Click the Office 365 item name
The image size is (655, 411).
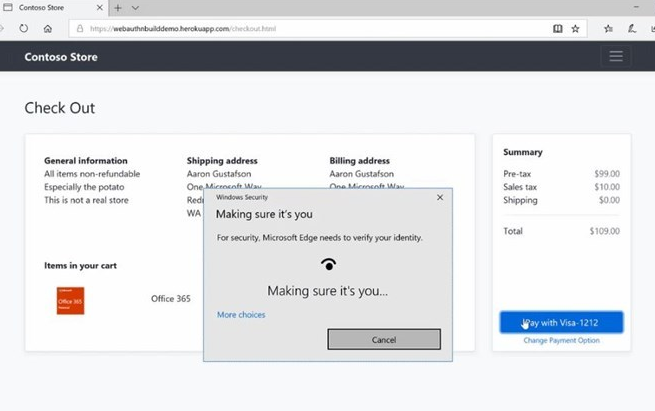(170, 299)
